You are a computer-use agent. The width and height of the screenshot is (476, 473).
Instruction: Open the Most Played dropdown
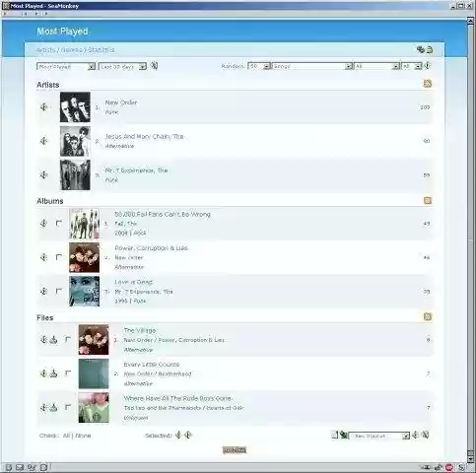tap(66, 67)
